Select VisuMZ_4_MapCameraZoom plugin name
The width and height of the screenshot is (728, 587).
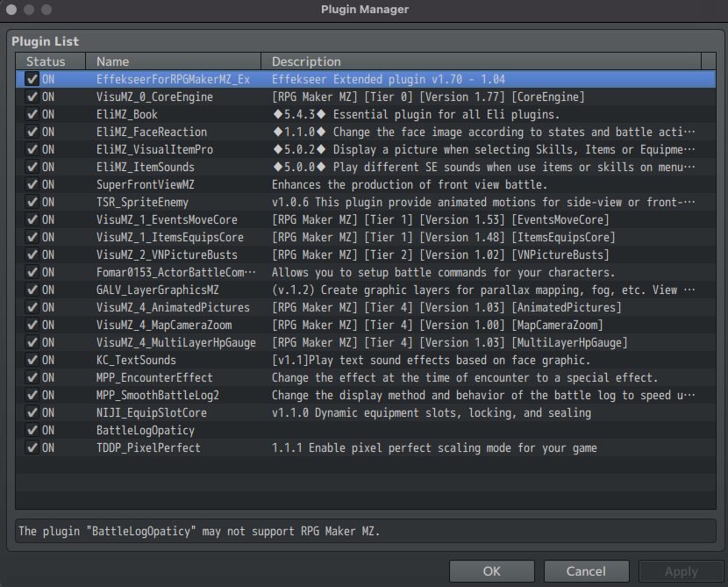(x=164, y=325)
